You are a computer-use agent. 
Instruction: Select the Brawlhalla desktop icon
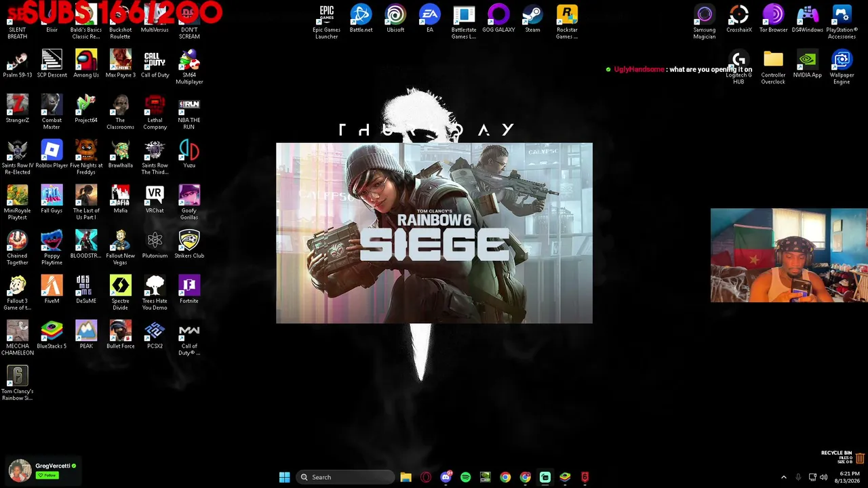pyautogui.click(x=121, y=155)
